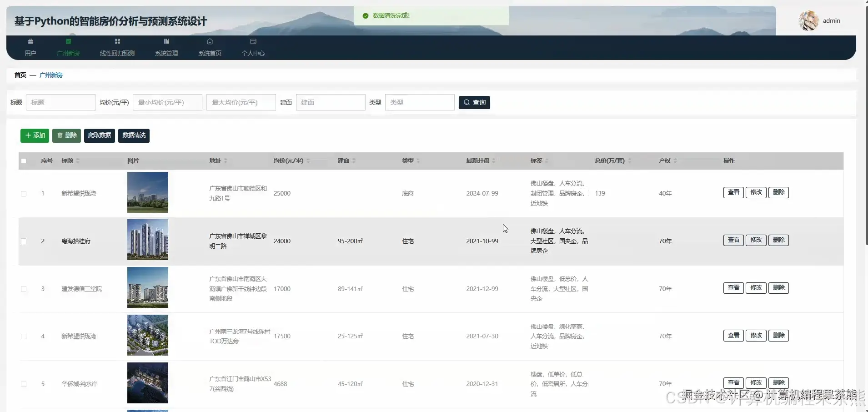Click the 粤海拾桂府 title cell
868x412 pixels.
click(76, 241)
